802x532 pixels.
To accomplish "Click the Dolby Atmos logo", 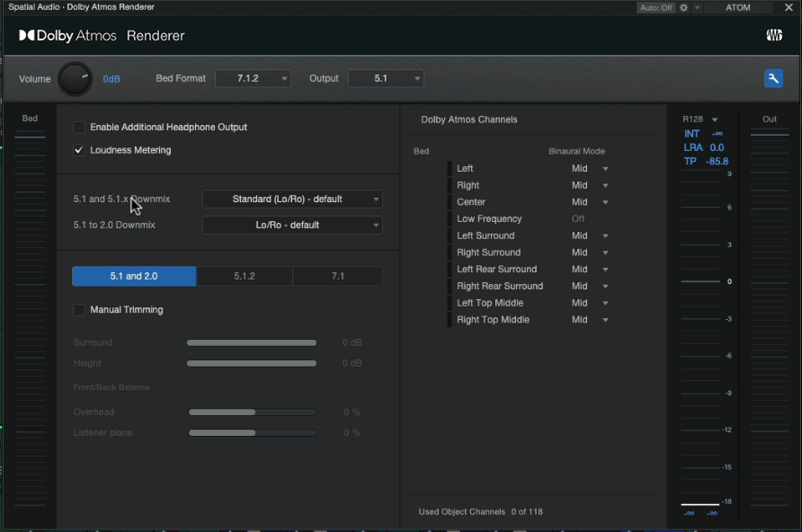I will coord(69,36).
